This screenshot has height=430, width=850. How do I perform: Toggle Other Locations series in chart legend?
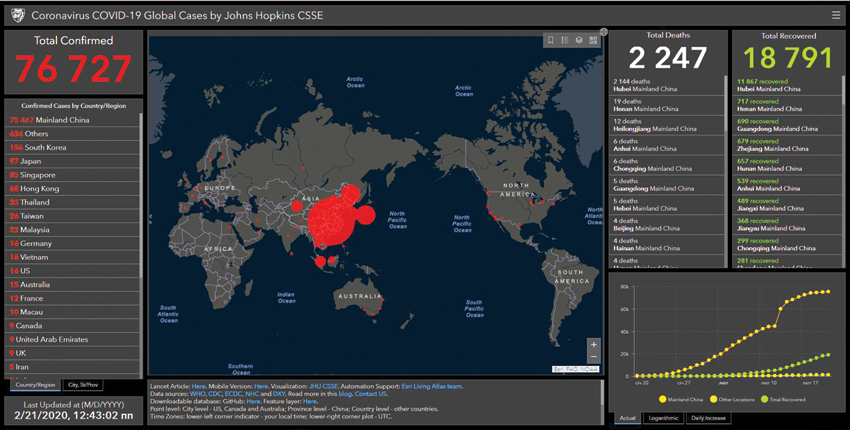coord(731,399)
